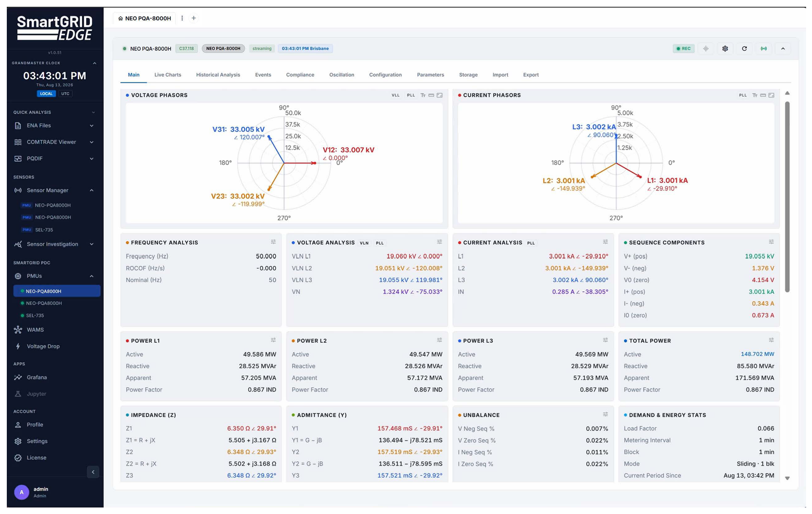The height and width of the screenshot is (514, 812).
Task: Toggle PLL in the Voltage Phasors panel
Action: click(411, 95)
